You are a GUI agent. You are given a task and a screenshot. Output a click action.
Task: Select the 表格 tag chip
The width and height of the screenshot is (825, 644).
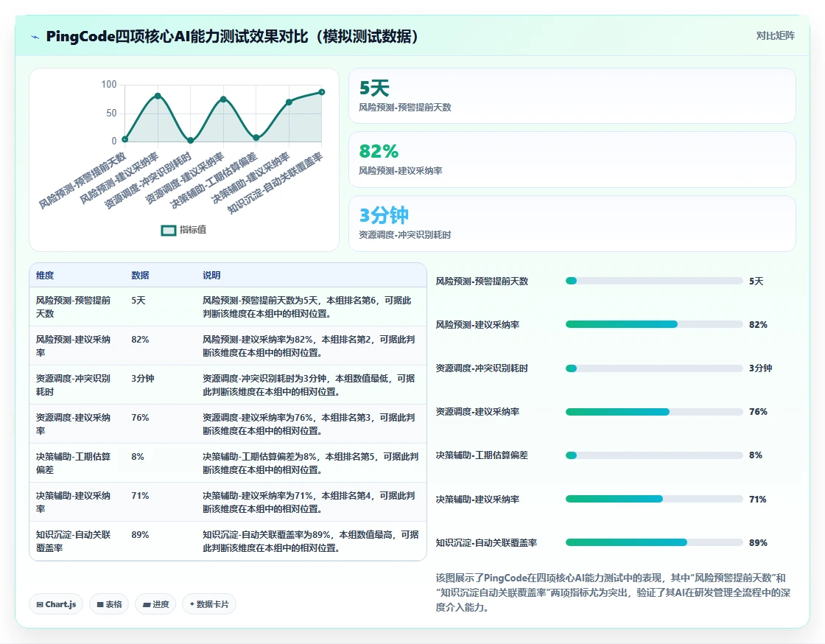click(110, 604)
